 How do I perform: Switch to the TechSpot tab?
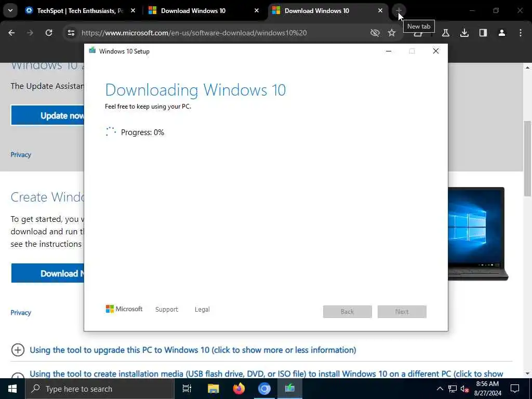point(80,11)
